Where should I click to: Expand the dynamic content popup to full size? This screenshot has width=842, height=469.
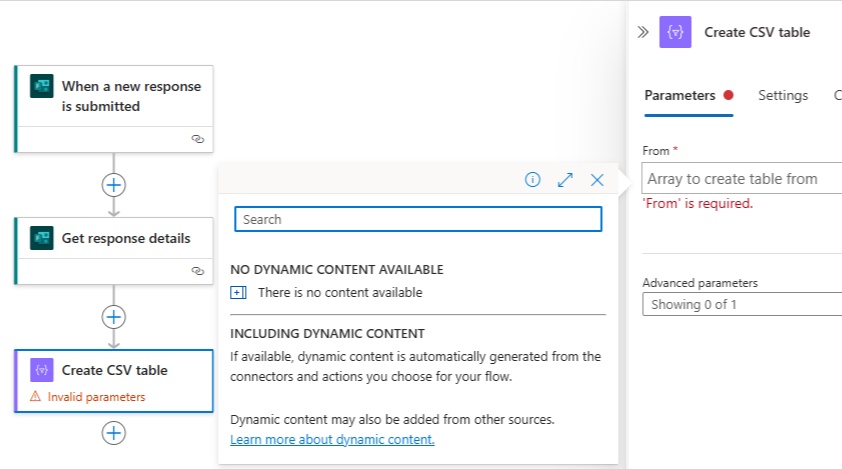point(565,180)
